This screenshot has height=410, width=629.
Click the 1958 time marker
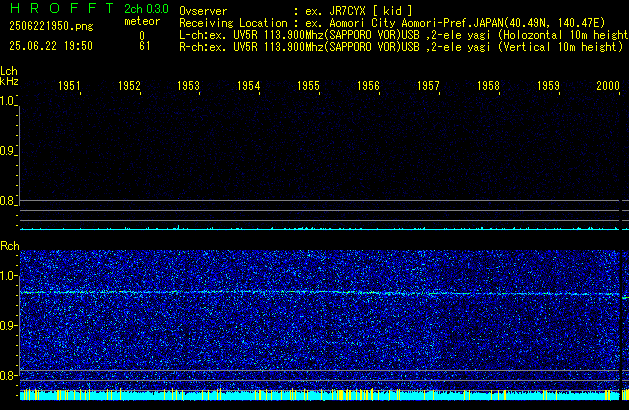[488, 86]
